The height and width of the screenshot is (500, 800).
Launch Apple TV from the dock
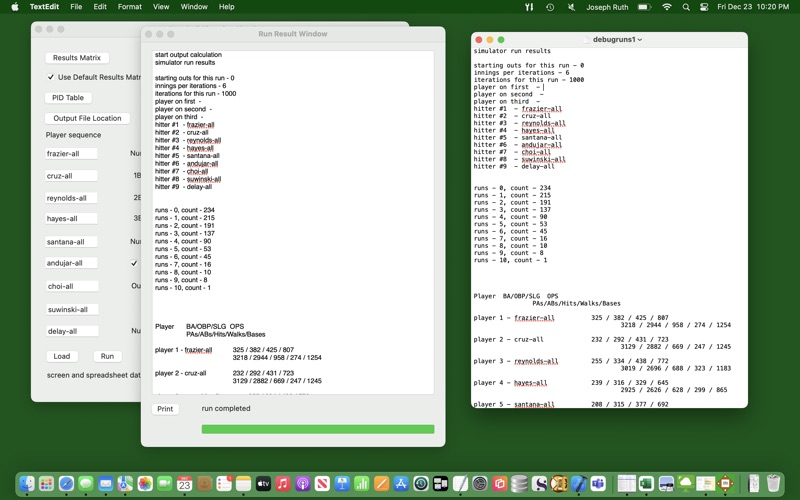(x=263, y=483)
